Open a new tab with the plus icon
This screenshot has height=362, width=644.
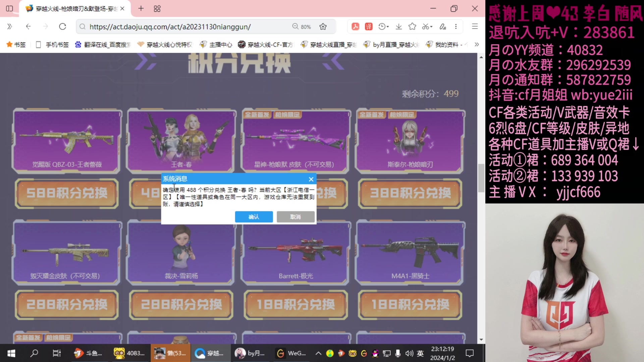141,8
